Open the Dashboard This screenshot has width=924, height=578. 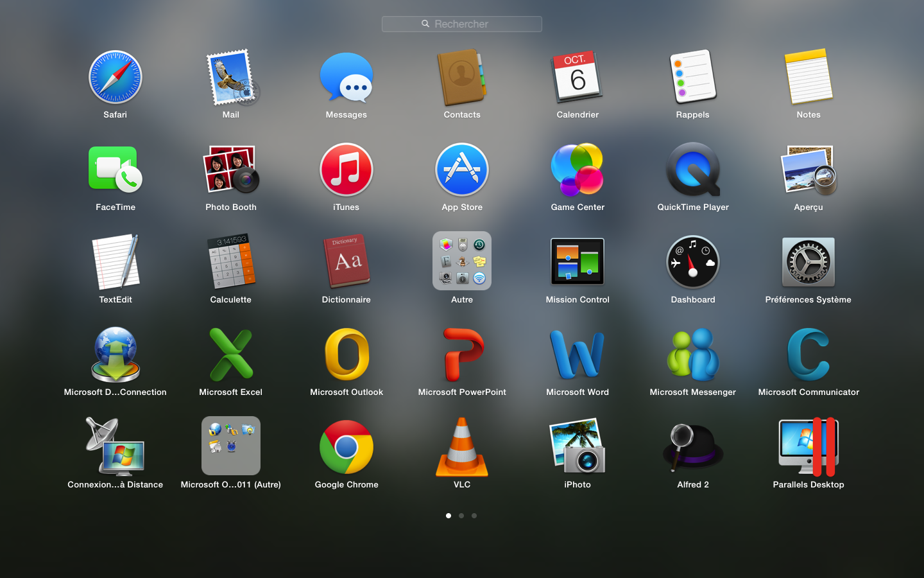[693, 263]
